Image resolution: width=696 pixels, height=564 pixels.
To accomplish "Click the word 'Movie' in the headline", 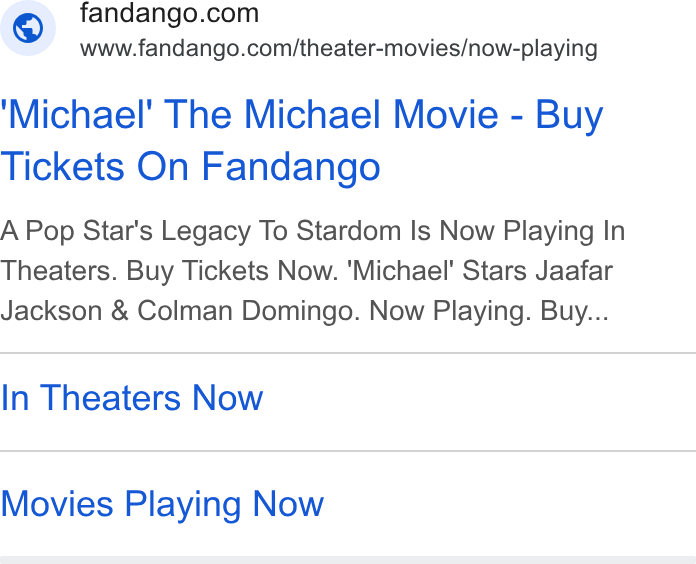I will tap(445, 114).
